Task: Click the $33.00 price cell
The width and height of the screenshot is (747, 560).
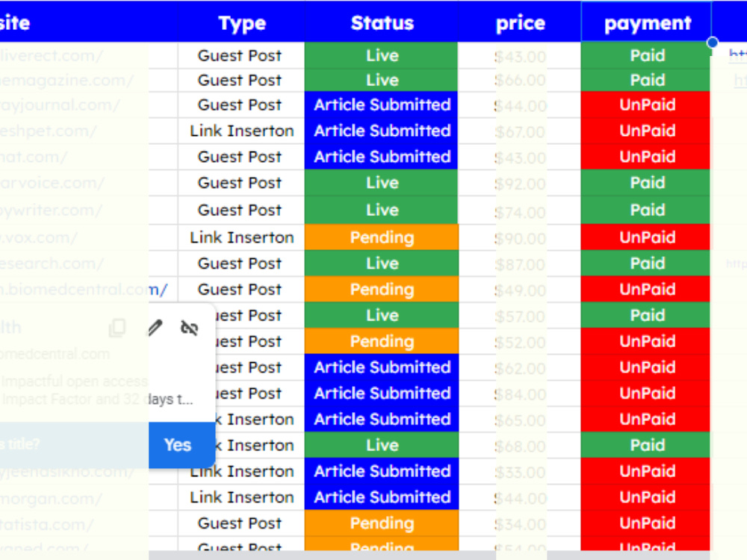Action: [520, 472]
